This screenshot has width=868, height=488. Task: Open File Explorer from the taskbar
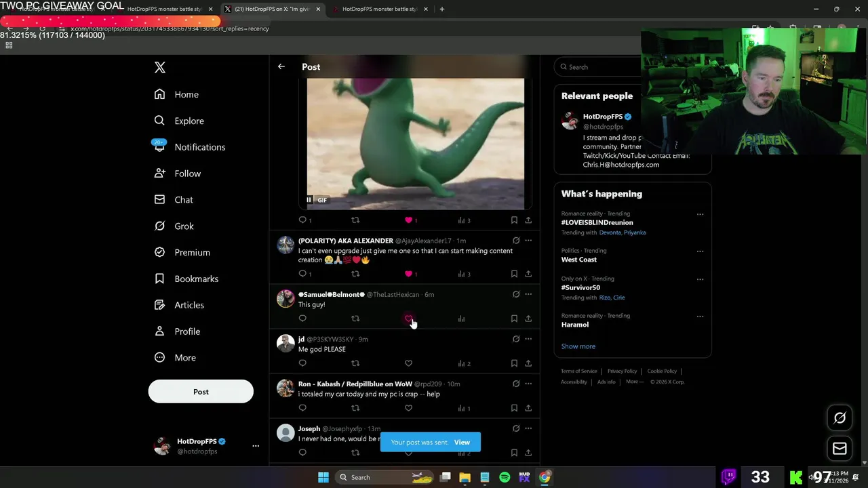(x=465, y=477)
